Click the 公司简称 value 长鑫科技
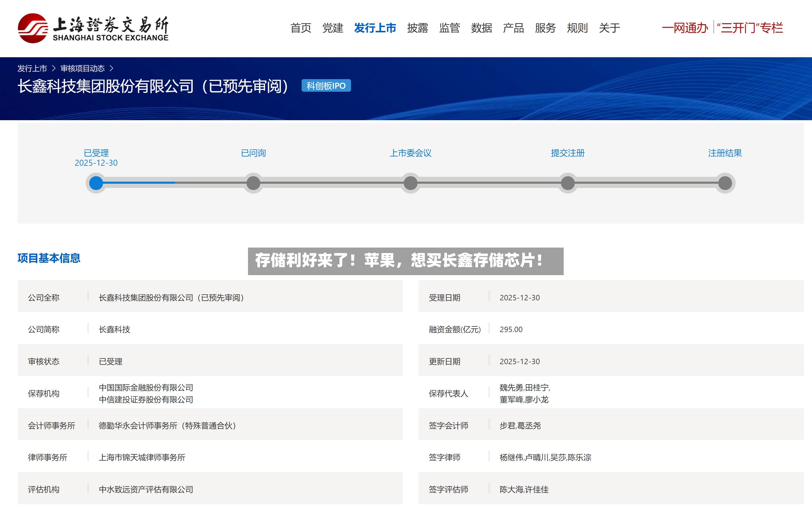The image size is (812, 523). [x=114, y=329]
